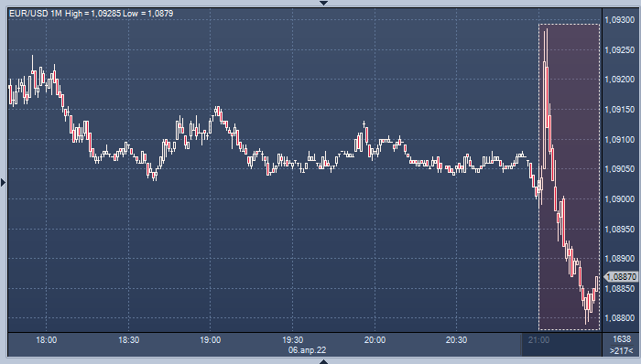This screenshot has height=364, width=641.
Task: Click the current price tag 1,08870
Action: point(621,277)
